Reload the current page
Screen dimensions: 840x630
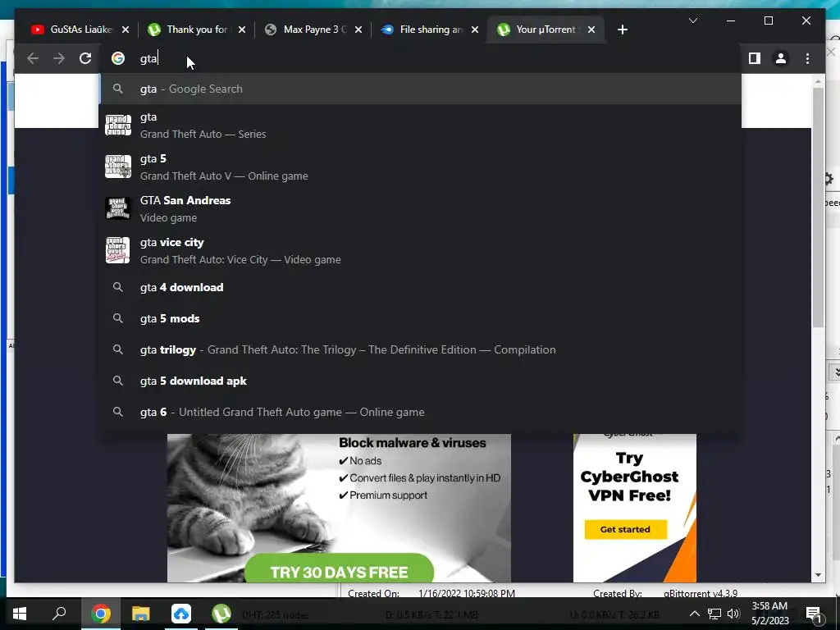pos(85,58)
